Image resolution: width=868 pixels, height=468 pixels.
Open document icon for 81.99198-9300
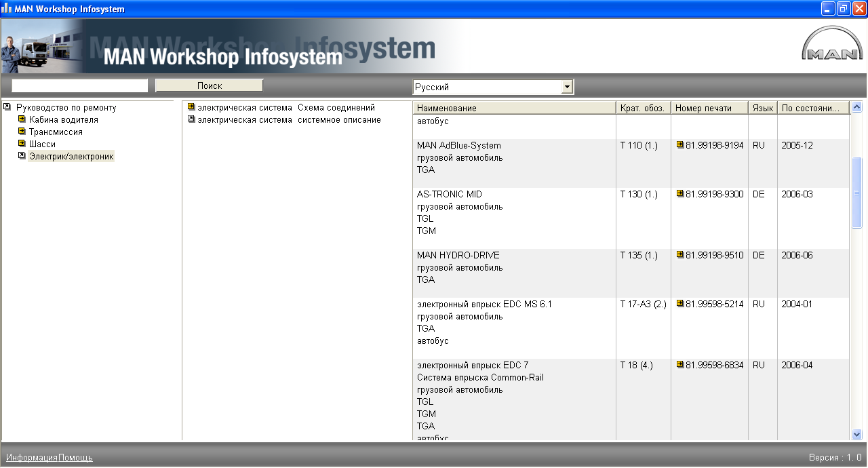point(680,194)
